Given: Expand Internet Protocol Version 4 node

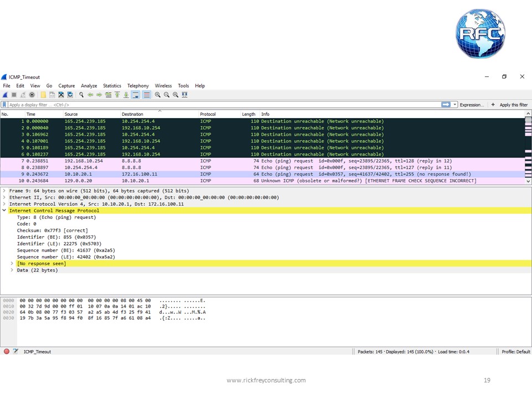Looking at the screenshot, I should (x=4, y=204).
